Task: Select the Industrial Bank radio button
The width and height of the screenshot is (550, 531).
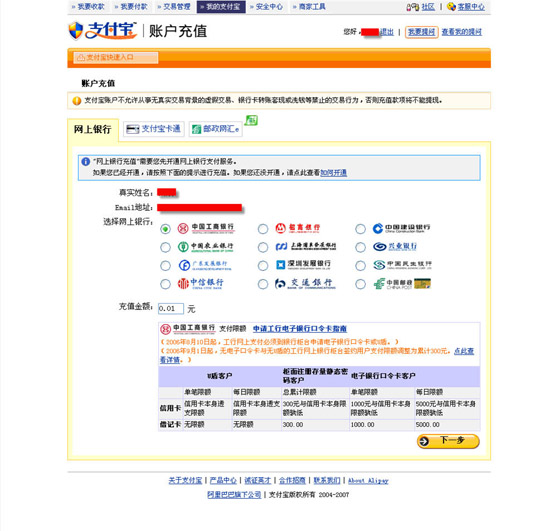Action: pos(360,247)
